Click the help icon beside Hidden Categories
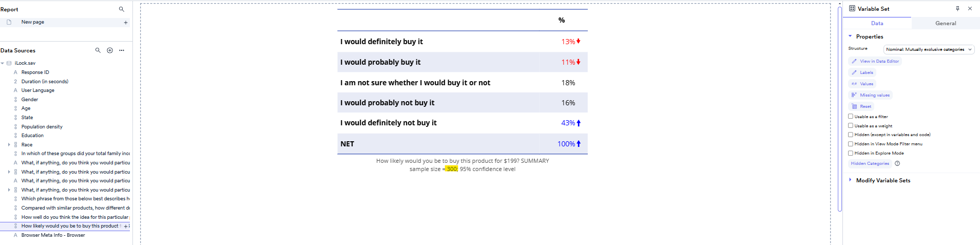The image size is (980, 245). click(x=897, y=164)
